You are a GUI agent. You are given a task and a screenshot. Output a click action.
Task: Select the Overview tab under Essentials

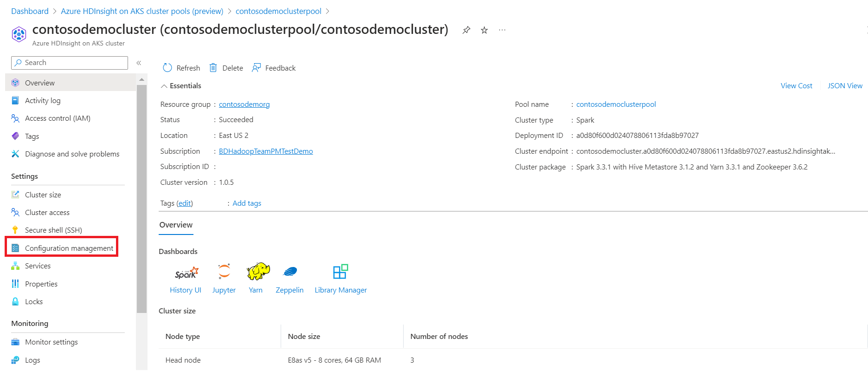point(176,225)
